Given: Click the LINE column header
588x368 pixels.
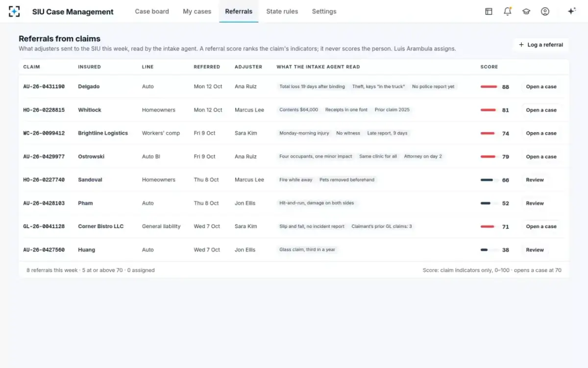Looking at the screenshot, I should [x=147, y=67].
